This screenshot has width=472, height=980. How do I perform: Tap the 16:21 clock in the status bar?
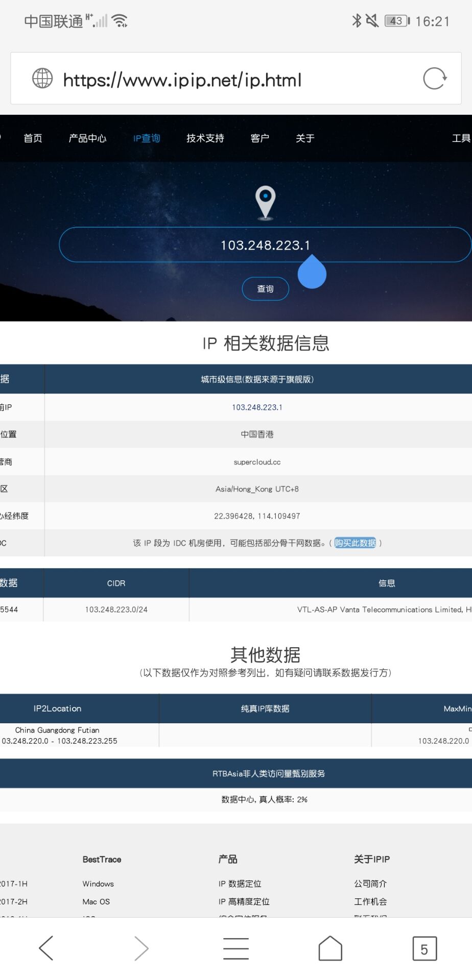pos(432,21)
